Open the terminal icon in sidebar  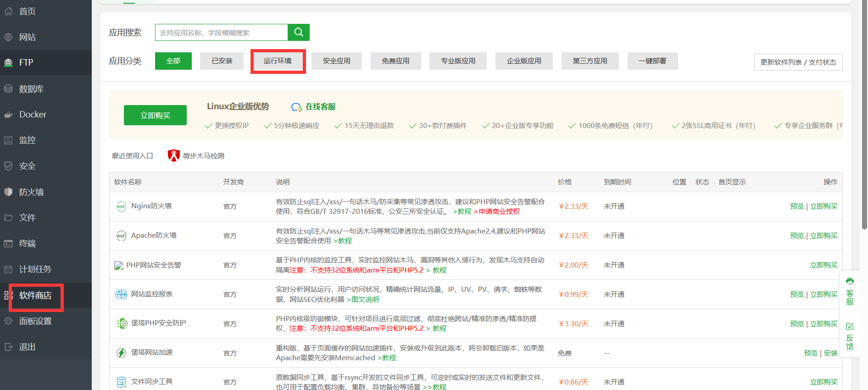(x=8, y=243)
